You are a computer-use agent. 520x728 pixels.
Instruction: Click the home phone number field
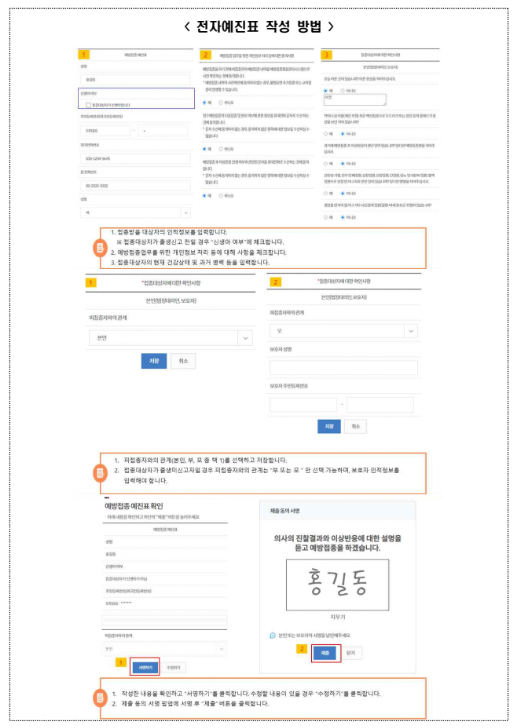pos(135,186)
